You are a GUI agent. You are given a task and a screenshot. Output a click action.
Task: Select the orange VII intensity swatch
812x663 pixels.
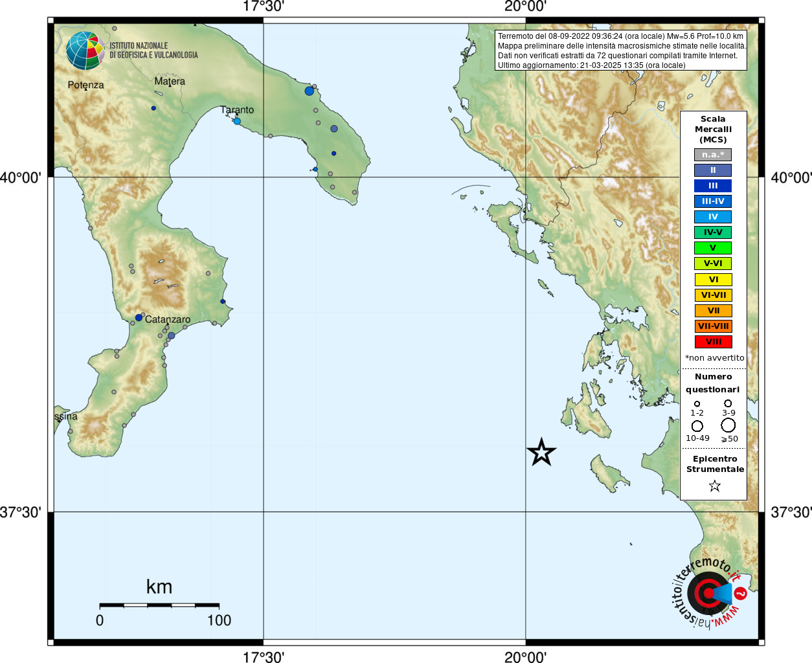click(x=713, y=311)
